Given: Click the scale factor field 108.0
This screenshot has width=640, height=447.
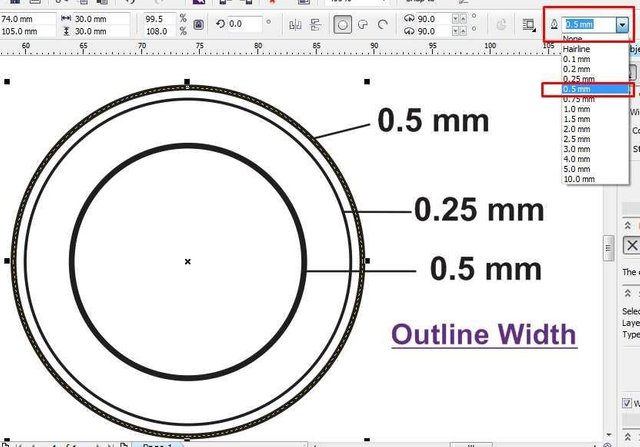Looking at the screenshot, I should [160, 31].
